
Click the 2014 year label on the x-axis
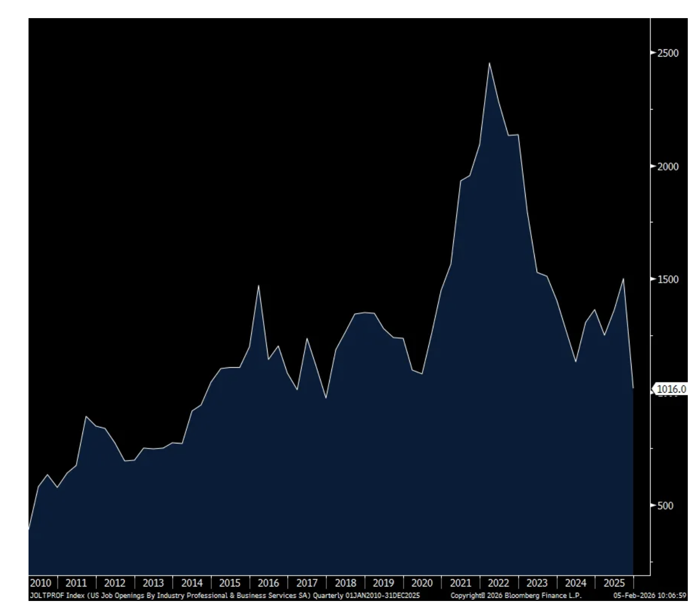[x=192, y=583]
